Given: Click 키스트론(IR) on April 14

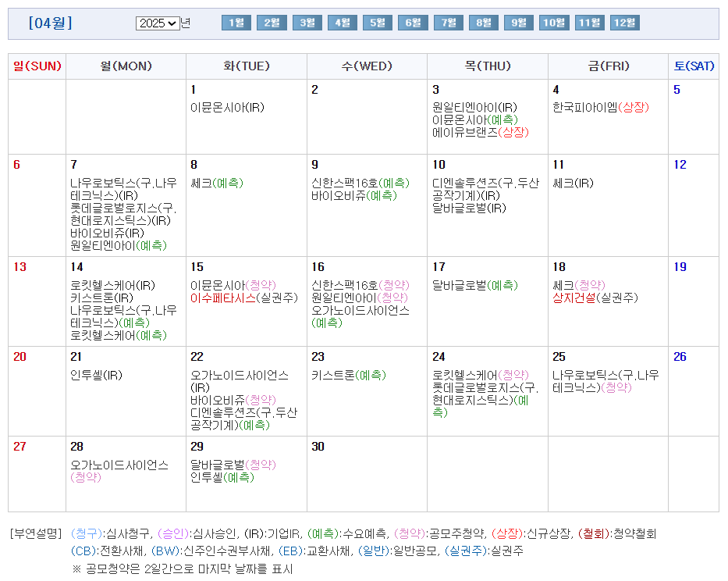Looking at the screenshot, I should pos(101,298).
